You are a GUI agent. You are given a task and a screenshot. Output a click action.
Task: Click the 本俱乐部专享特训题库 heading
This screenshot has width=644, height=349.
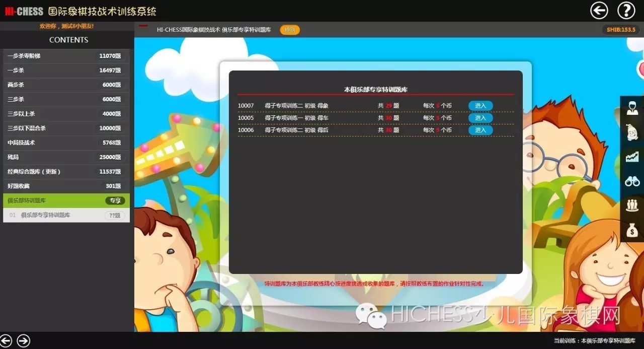tap(376, 90)
